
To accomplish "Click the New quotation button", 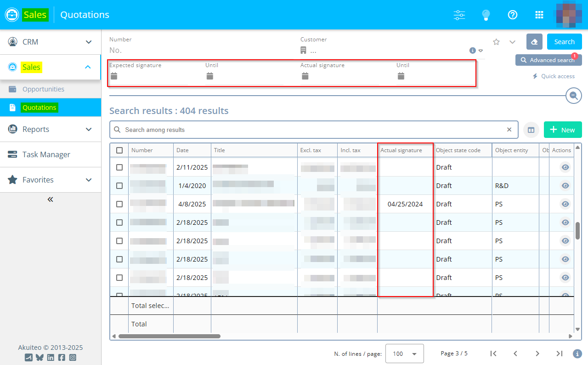I will coord(562,130).
